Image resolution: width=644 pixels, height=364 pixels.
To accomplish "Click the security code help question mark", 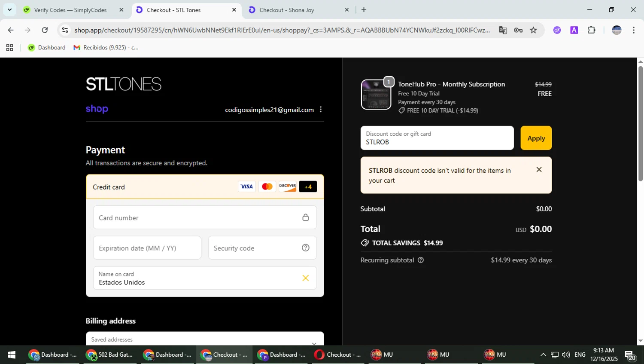I will tap(305, 248).
